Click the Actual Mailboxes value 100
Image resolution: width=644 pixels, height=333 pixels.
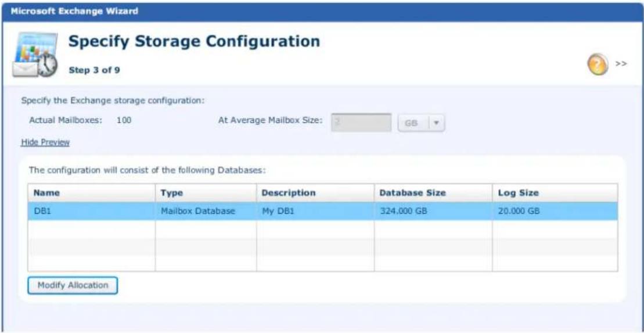coord(124,121)
